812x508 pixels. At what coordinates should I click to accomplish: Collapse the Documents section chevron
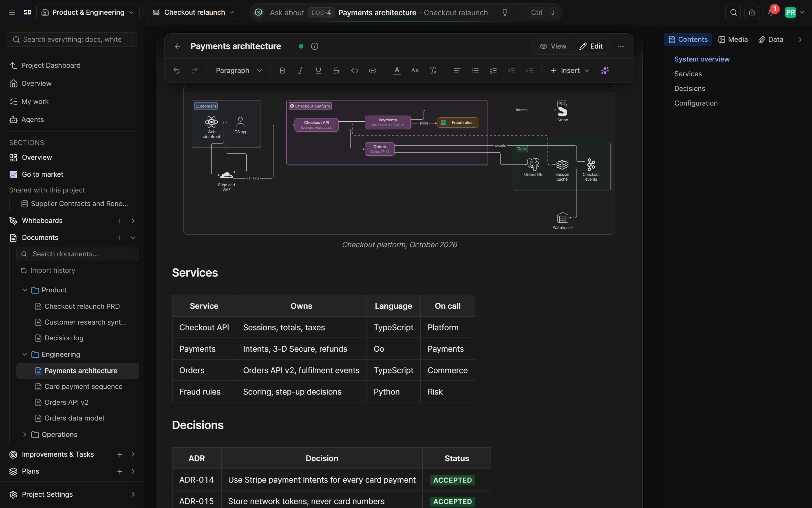133,238
